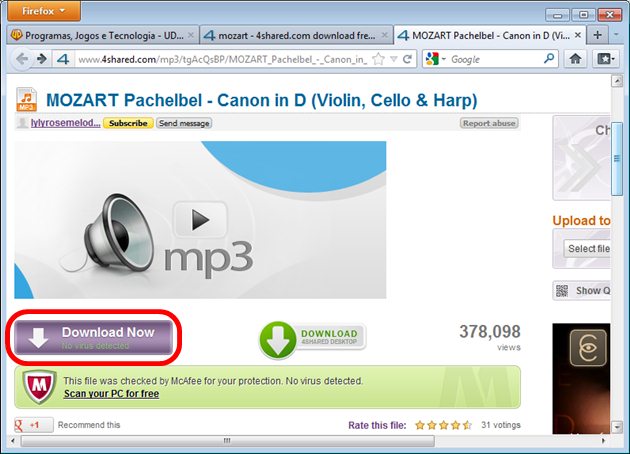Bookmark this page with the star icon
630x454 pixels.
[378, 59]
